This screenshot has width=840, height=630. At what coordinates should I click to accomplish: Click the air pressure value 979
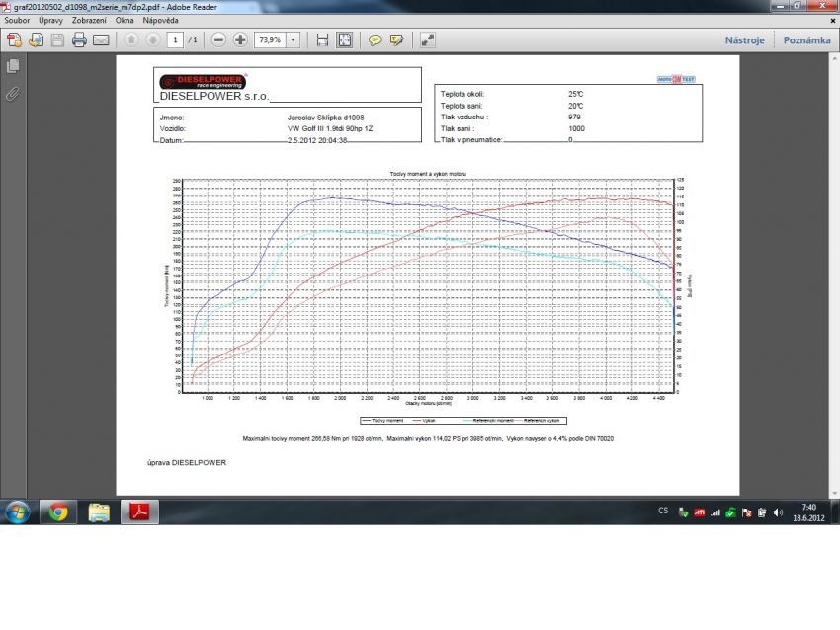point(574,117)
